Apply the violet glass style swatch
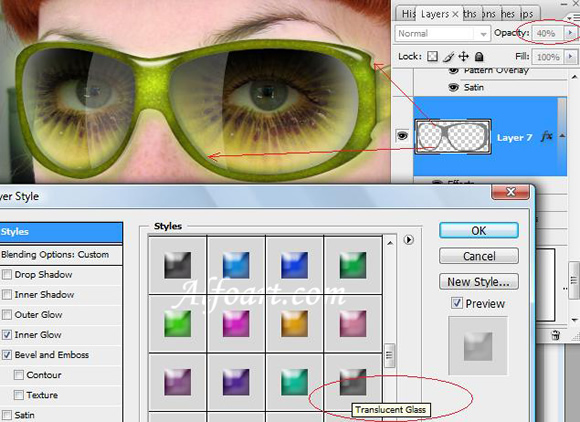 tap(236, 382)
